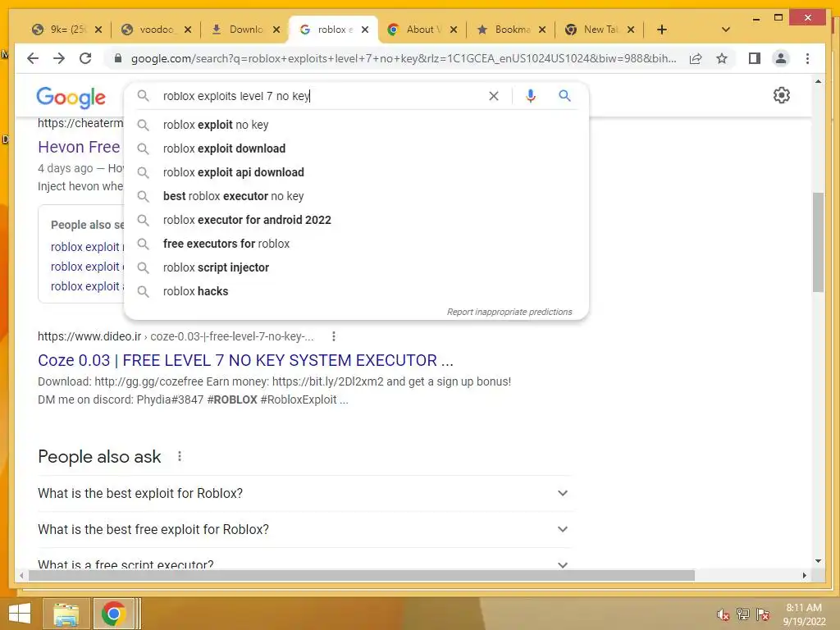Open Google search settings gear
This screenshot has height=630, width=840.
pos(782,95)
